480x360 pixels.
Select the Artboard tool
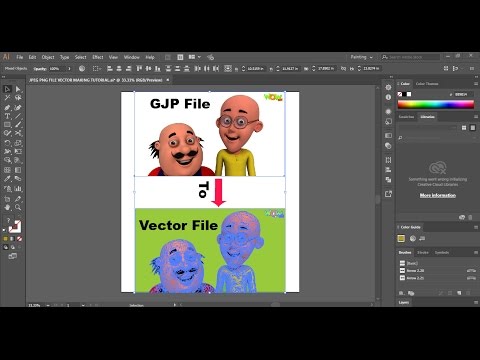tap(7, 199)
